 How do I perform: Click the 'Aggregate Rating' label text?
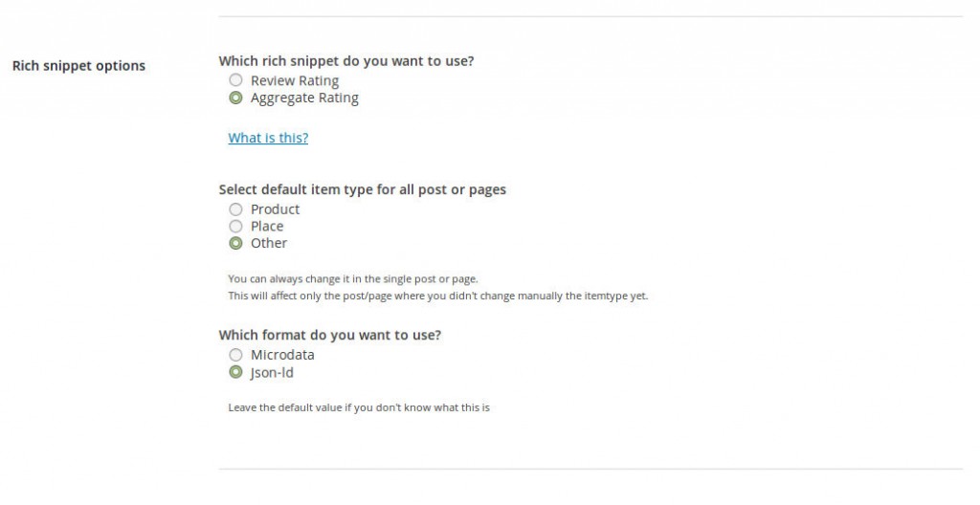pyautogui.click(x=304, y=99)
